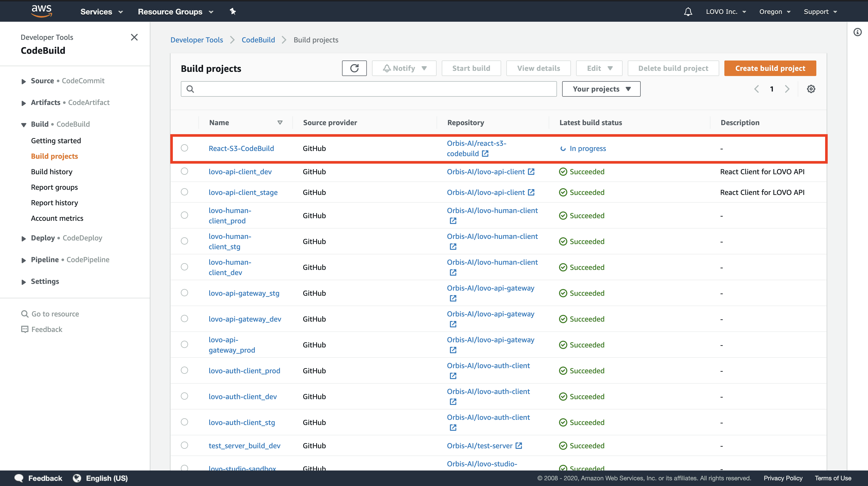868x486 pixels.
Task: Open the Oregon region dropdown
Action: point(775,12)
